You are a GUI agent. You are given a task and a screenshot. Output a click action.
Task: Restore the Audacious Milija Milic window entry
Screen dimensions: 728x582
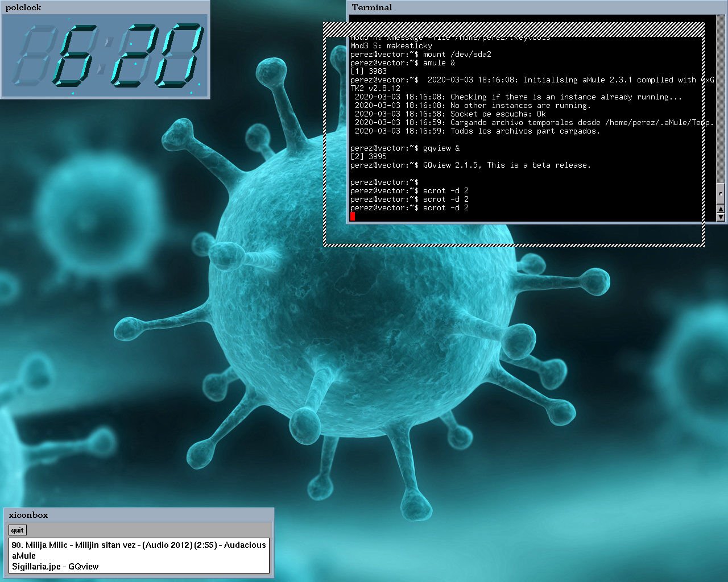[139, 544]
